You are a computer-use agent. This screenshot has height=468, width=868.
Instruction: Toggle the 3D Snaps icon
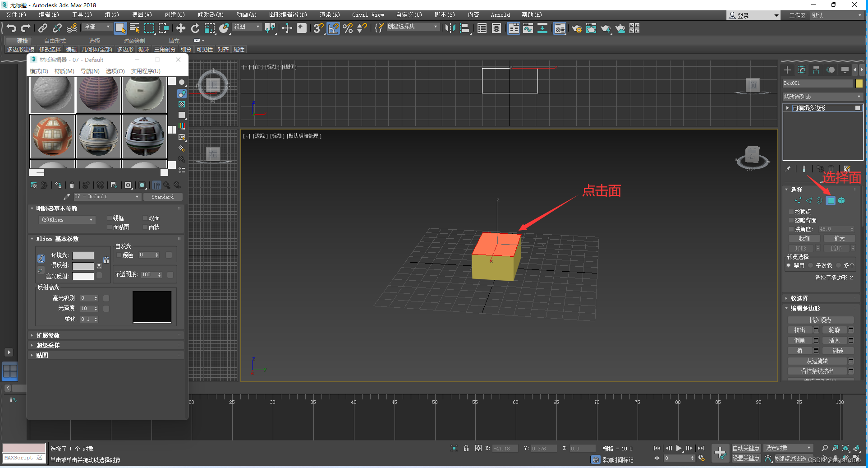pos(318,28)
